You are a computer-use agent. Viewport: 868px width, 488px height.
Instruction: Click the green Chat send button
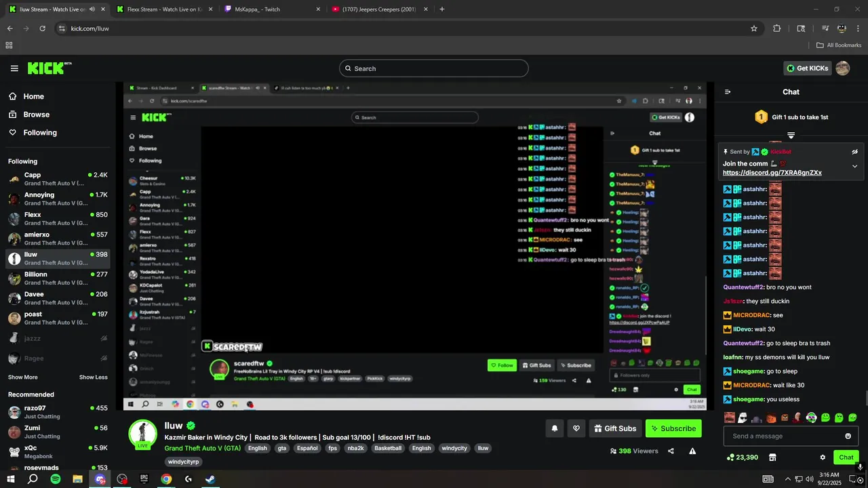[x=846, y=457]
